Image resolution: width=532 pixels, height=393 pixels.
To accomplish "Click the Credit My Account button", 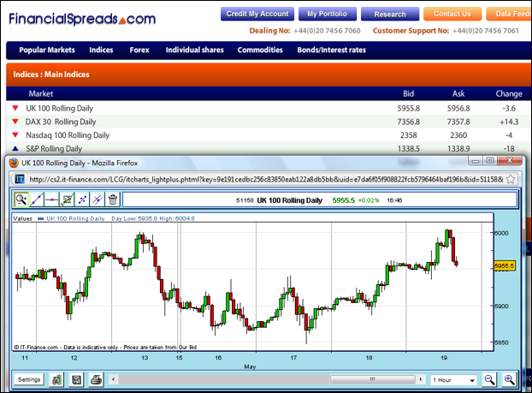I will 257,14.
